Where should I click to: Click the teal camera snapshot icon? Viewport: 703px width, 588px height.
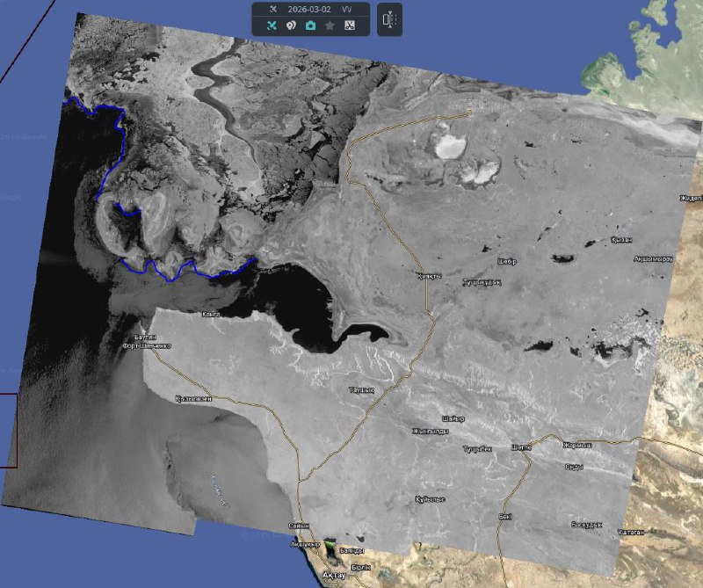pyautogui.click(x=310, y=26)
